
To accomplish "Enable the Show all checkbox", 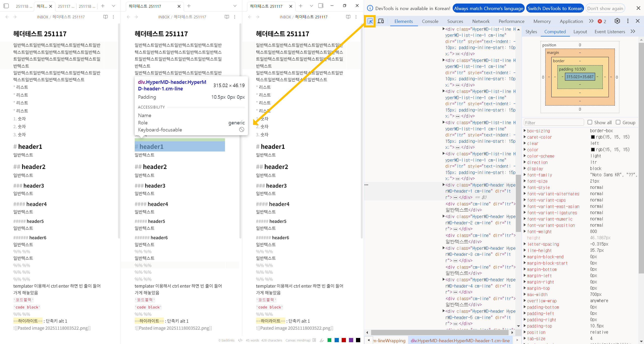I will tap(590, 122).
